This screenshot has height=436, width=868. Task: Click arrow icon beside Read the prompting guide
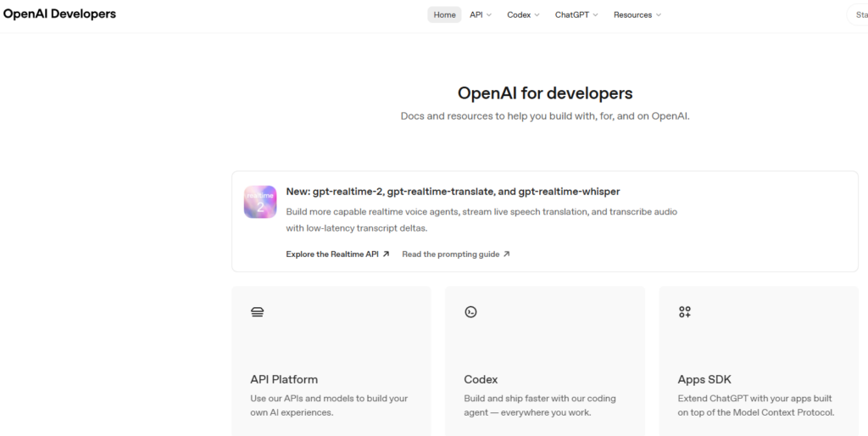pos(506,254)
